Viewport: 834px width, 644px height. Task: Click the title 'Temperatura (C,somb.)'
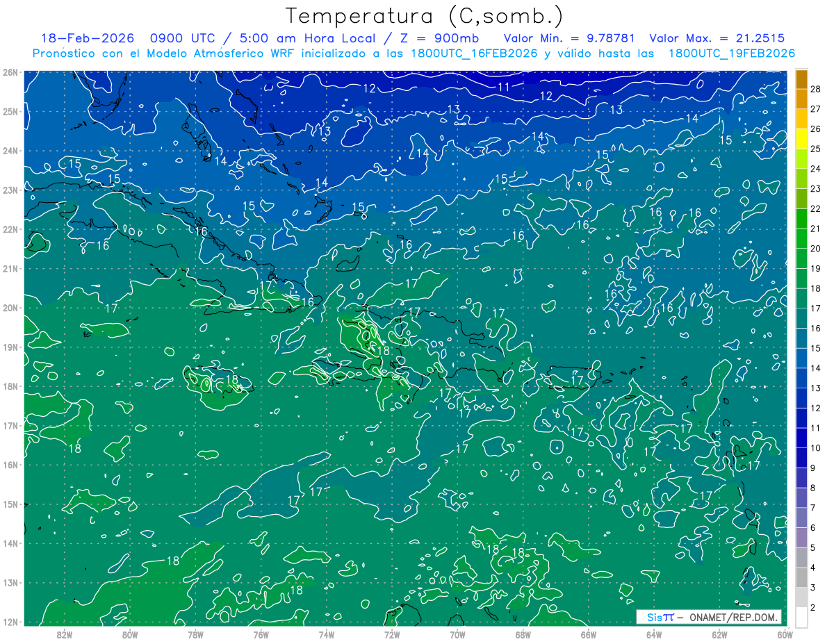pyautogui.click(x=425, y=16)
